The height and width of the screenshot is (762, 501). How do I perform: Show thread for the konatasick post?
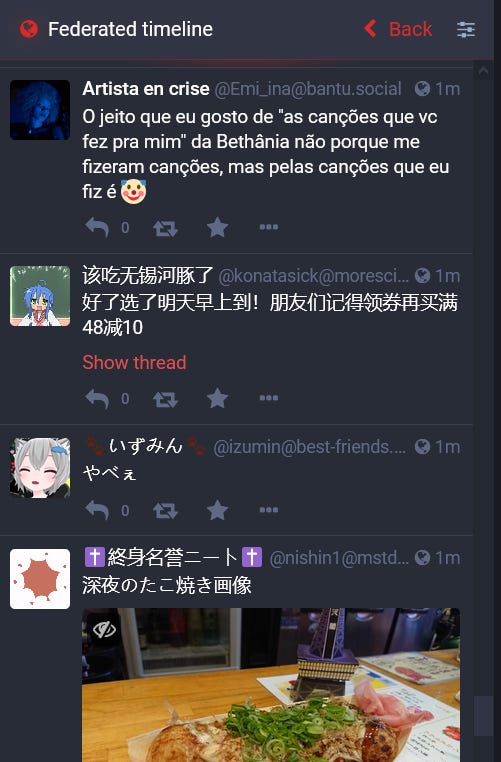pos(134,363)
